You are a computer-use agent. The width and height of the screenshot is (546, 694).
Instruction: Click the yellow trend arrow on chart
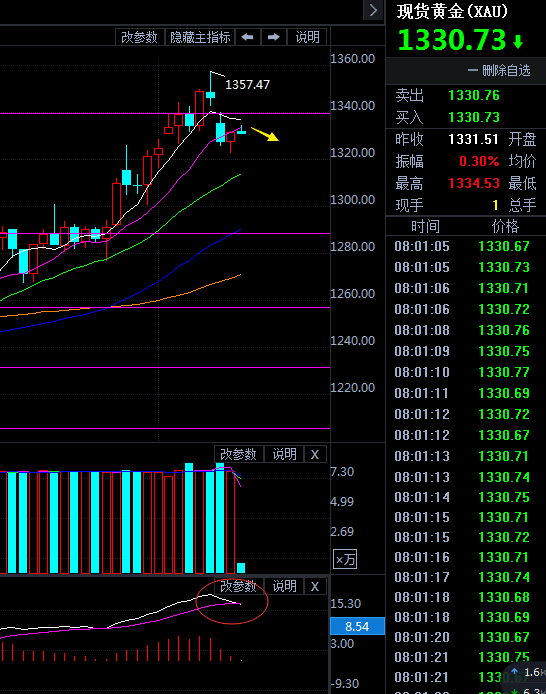pyautogui.click(x=265, y=134)
